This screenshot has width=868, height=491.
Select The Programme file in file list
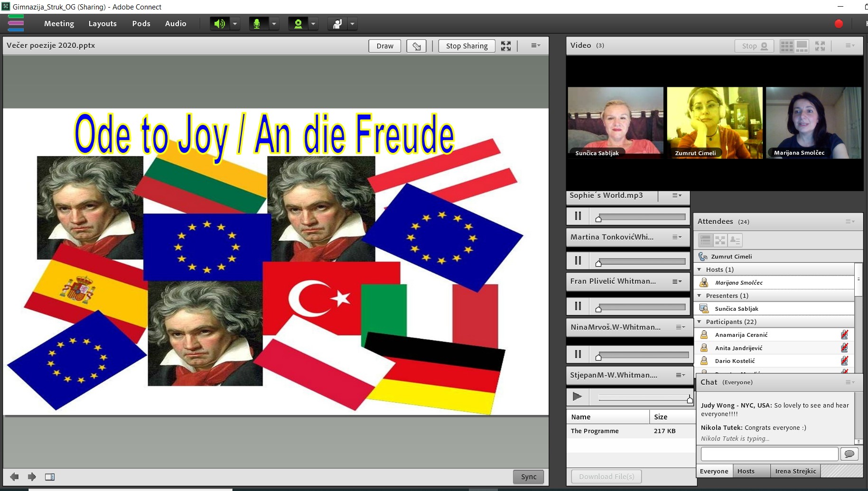(631, 431)
